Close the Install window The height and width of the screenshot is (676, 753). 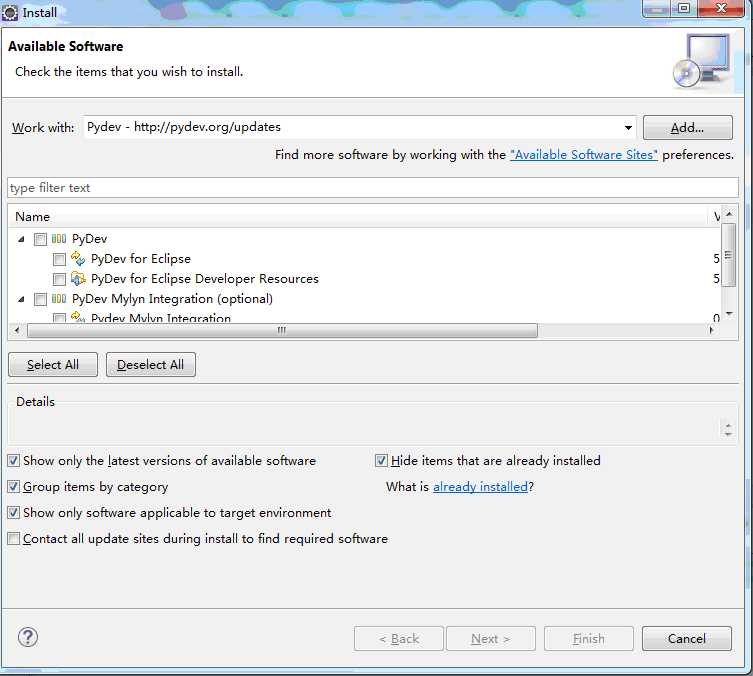720,8
